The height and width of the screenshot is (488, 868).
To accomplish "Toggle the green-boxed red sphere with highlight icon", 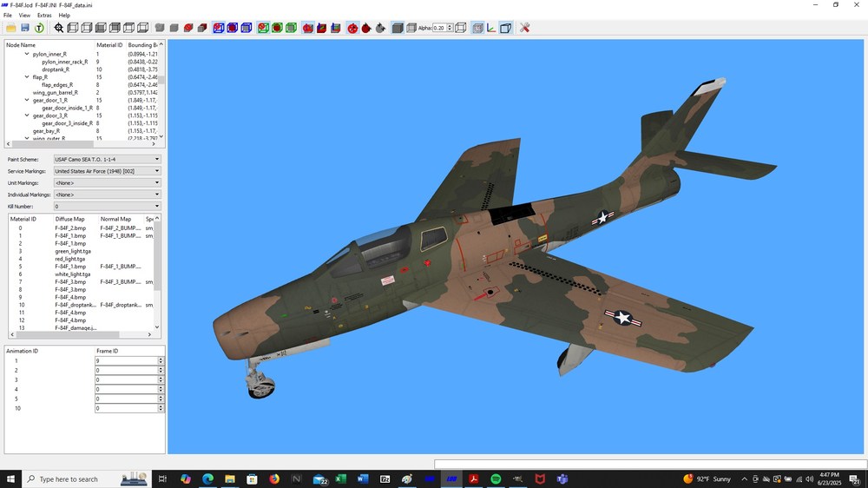I will (x=263, y=28).
